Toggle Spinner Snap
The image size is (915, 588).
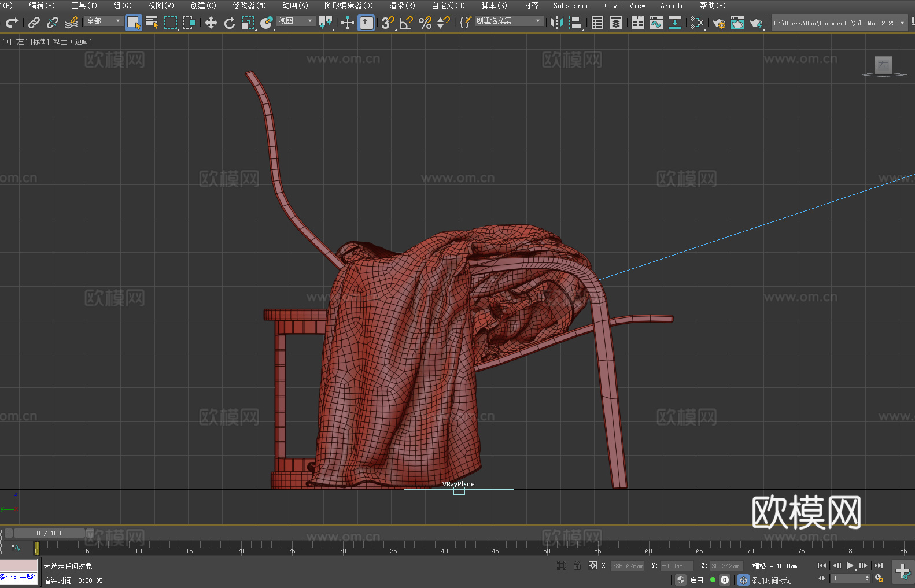point(444,23)
